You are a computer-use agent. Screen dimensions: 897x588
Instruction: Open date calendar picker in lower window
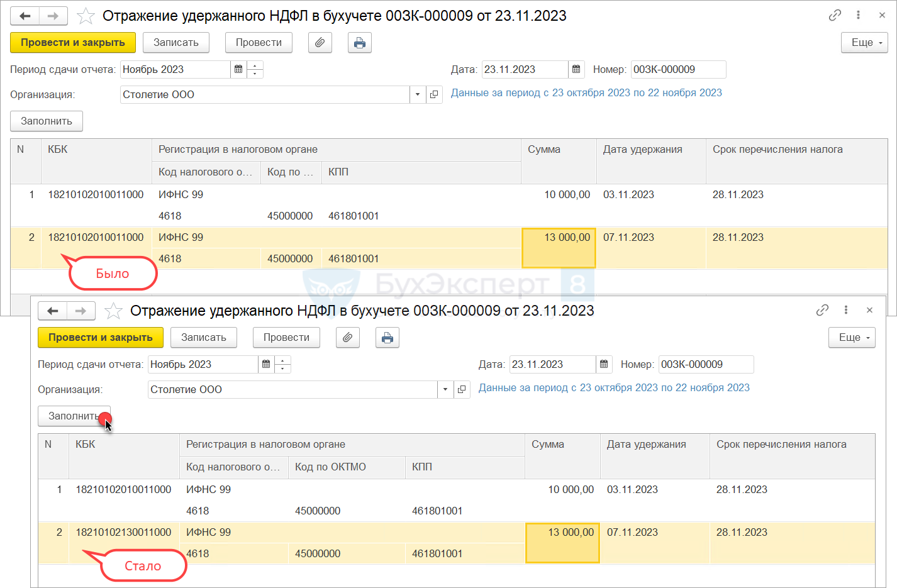click(604, 365)
